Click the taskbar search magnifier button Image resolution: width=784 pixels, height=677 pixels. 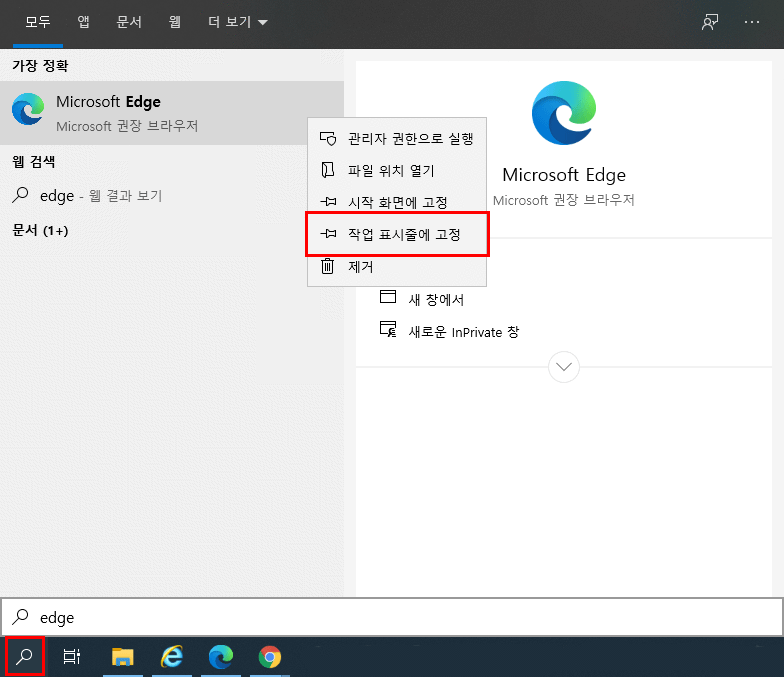24,656
